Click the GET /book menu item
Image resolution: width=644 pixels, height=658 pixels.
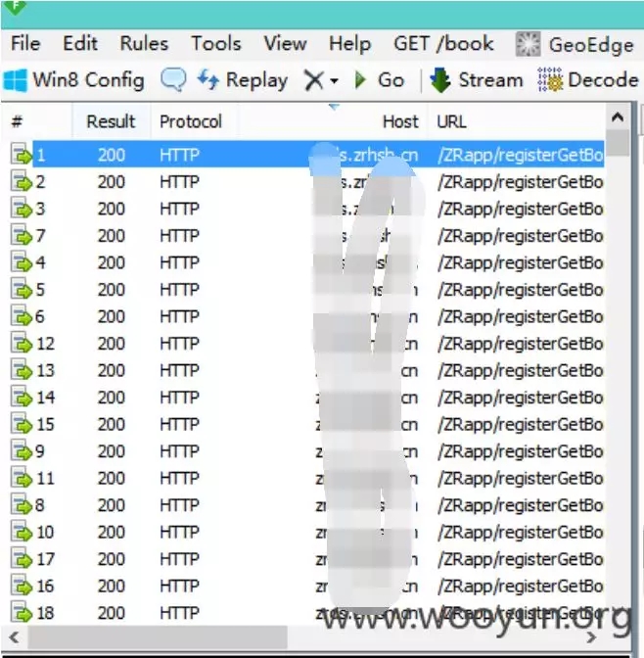pyautogui.click(x=443, y=44)
